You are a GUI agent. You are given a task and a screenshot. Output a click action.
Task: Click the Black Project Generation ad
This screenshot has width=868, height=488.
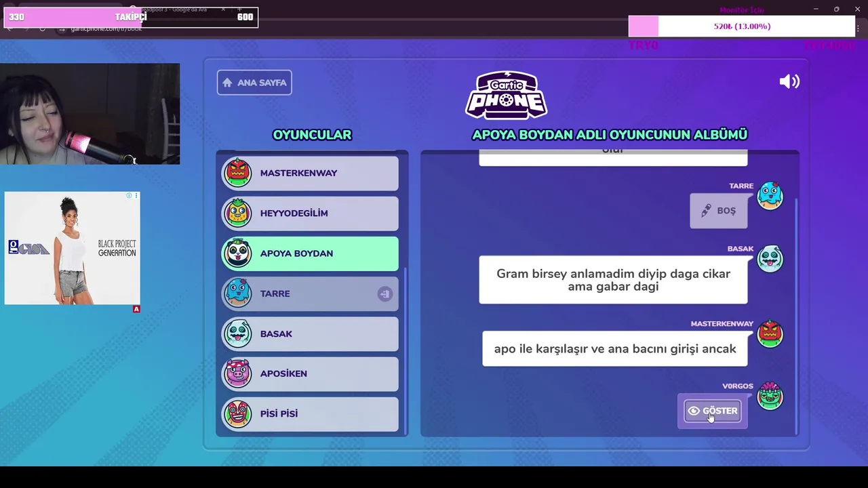click(73, 248)
